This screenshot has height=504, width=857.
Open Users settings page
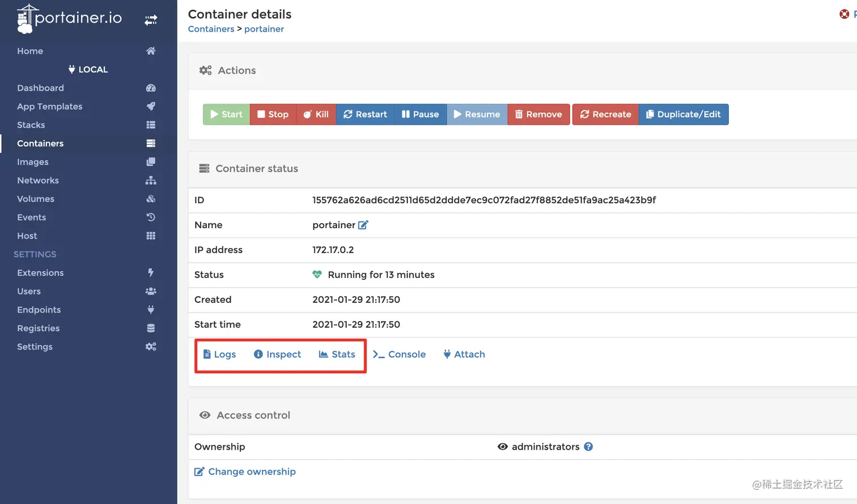[29, 291]
